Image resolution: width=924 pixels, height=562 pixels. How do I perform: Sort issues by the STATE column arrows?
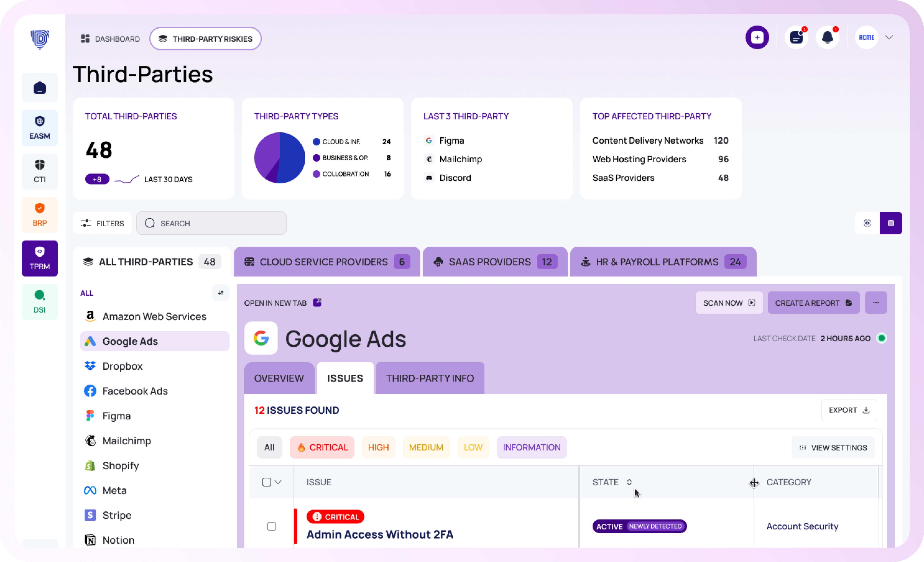(629, 482)
